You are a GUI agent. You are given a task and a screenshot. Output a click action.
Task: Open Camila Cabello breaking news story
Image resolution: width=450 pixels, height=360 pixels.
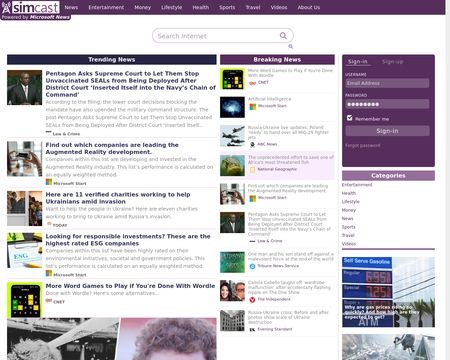pyautogui.click(x=289, y=287)
